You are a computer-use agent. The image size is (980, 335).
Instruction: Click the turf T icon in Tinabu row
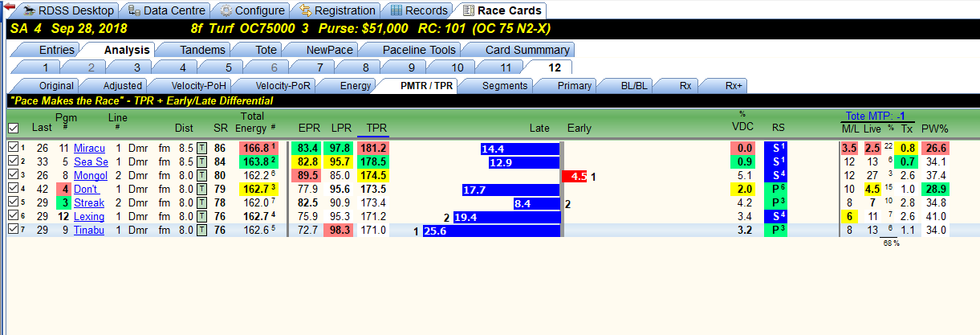201,231
